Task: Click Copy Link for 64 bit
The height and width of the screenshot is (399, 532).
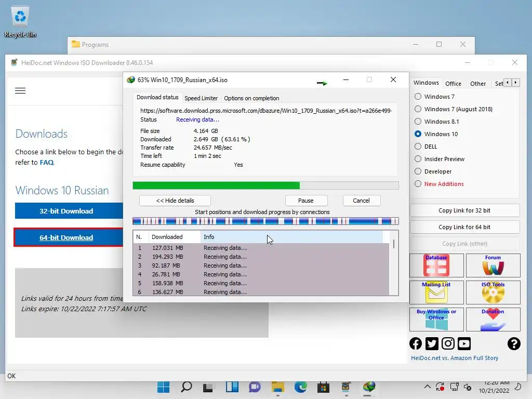Action: coord(464,227)
